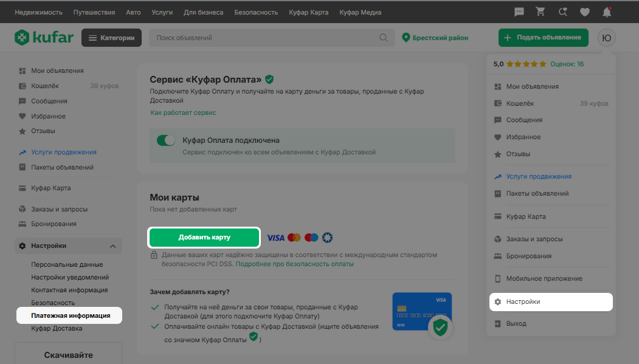Click location pin icon by Брестский район

[x=406, y=38]
